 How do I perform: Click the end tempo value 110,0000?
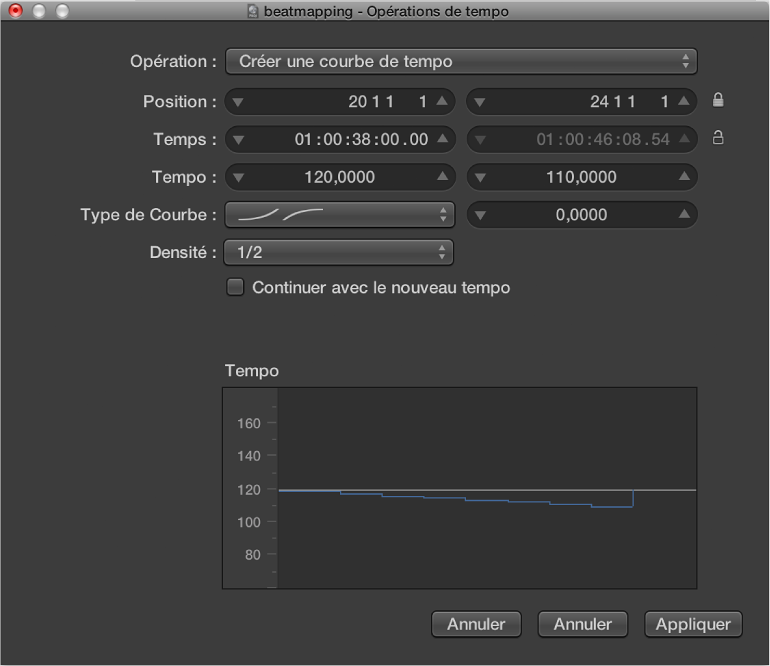(581, 177)
